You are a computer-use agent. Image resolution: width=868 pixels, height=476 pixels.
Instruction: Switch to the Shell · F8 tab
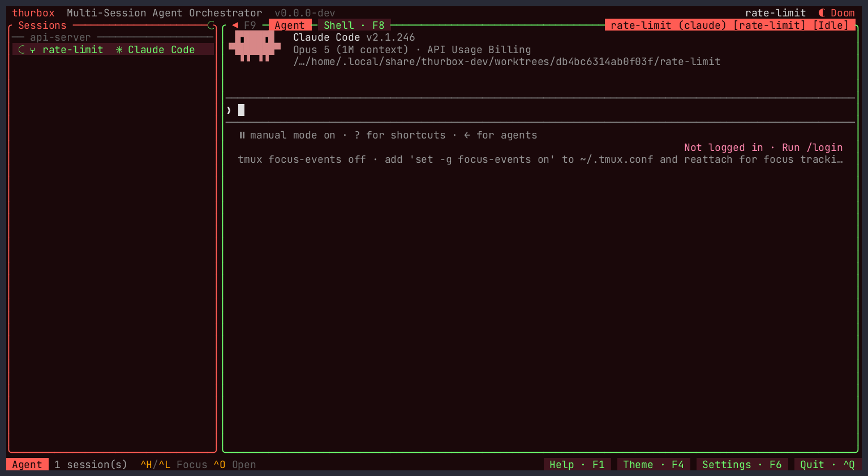point(354,25)
